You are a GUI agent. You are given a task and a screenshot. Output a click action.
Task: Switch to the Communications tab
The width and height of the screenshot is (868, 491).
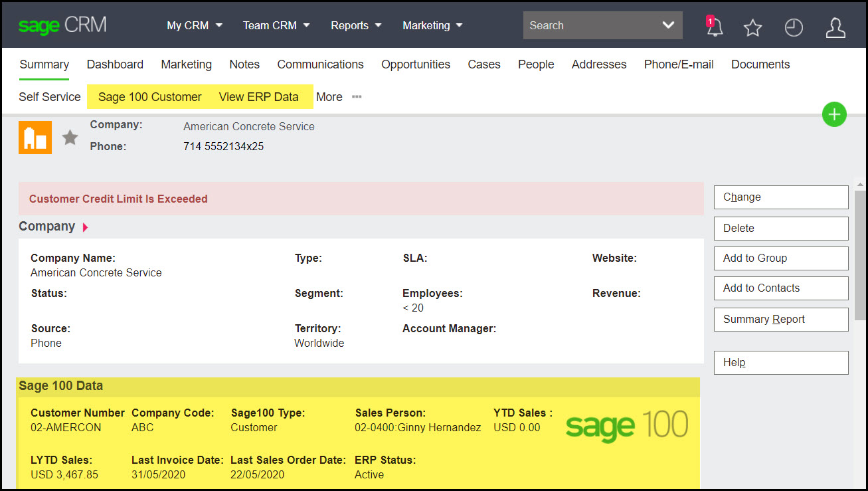click(320, 64)
